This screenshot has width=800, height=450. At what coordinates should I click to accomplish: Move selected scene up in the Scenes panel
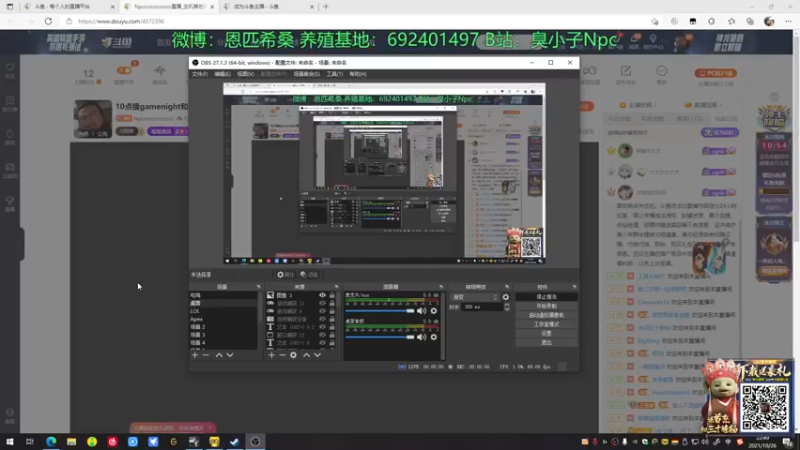coord(219,355)
